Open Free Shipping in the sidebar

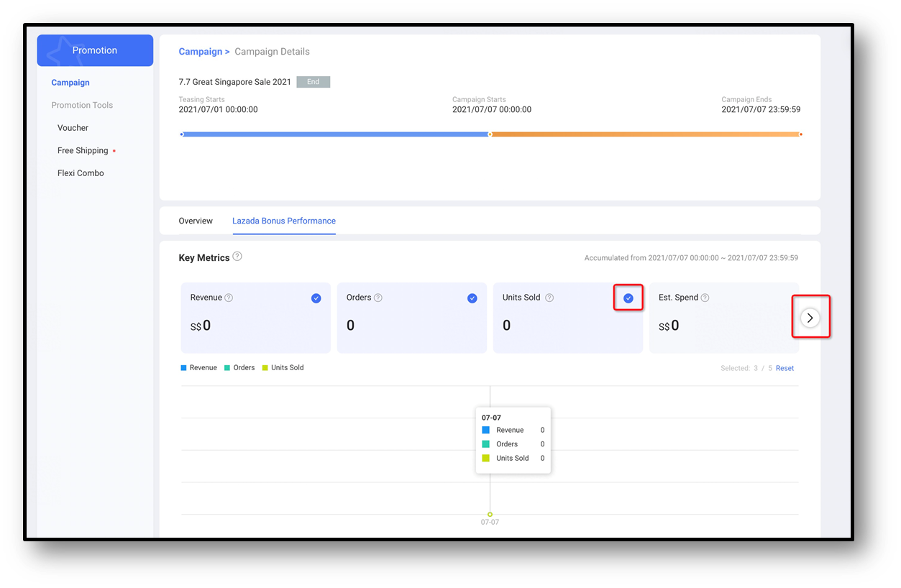83,151
